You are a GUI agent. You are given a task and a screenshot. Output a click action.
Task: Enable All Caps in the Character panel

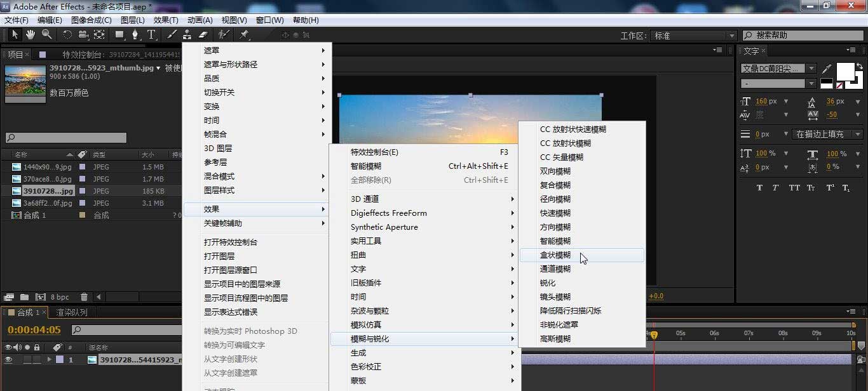[794, 188]
